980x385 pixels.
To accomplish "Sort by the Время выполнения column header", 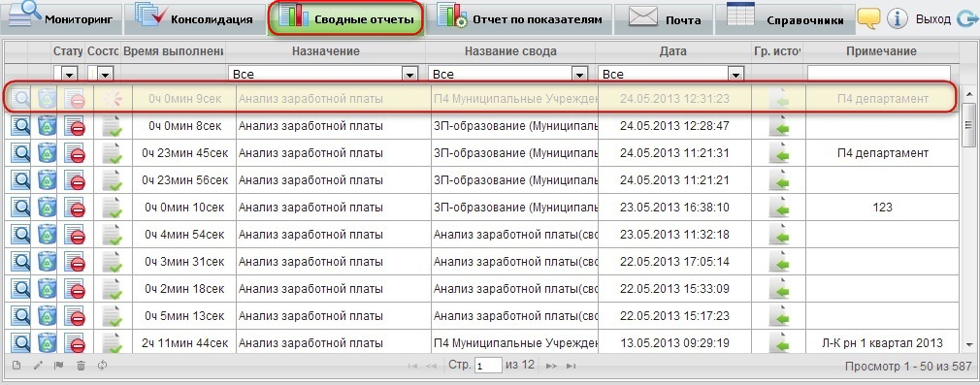I will coord(173,51).
